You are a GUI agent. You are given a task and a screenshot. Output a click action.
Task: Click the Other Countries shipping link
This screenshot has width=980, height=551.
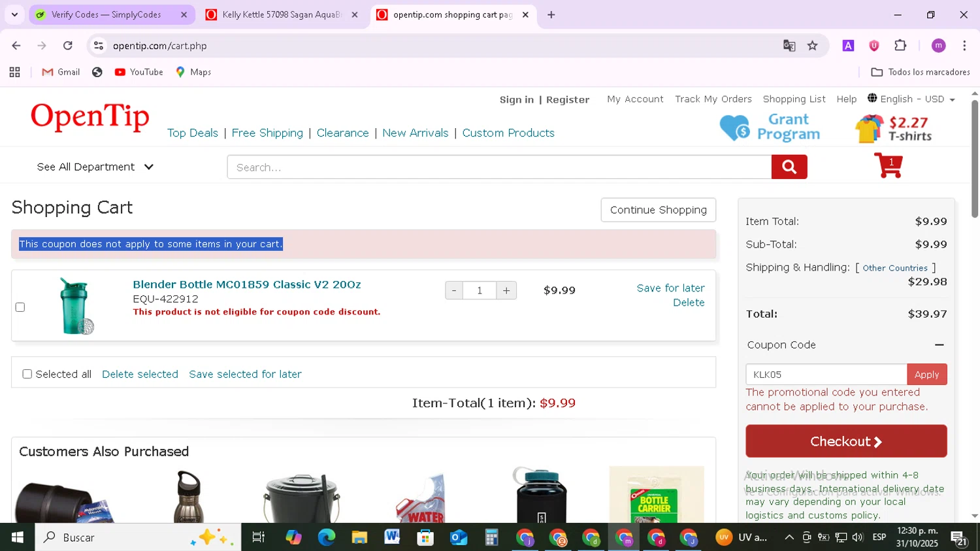tap(895, 268)
